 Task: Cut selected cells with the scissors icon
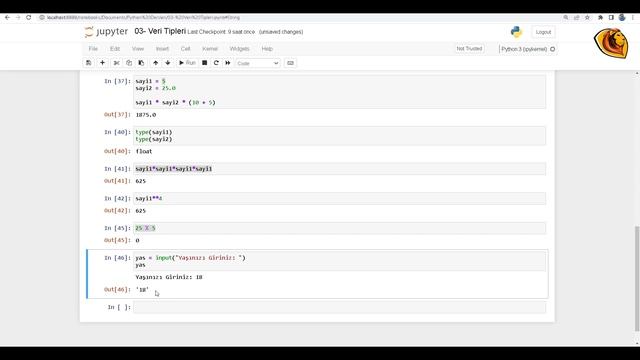coord(117,63)
